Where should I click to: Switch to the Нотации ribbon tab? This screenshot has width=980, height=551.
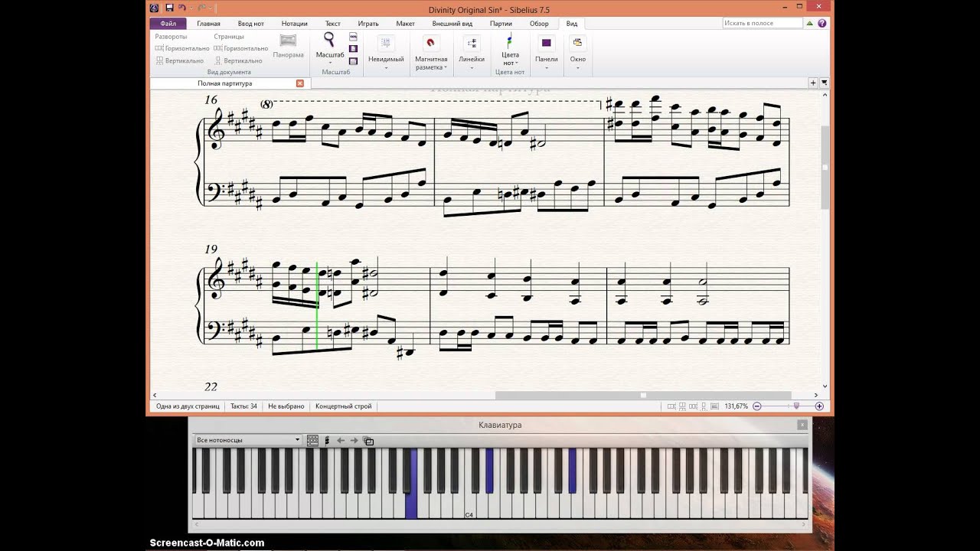(295, 24)
